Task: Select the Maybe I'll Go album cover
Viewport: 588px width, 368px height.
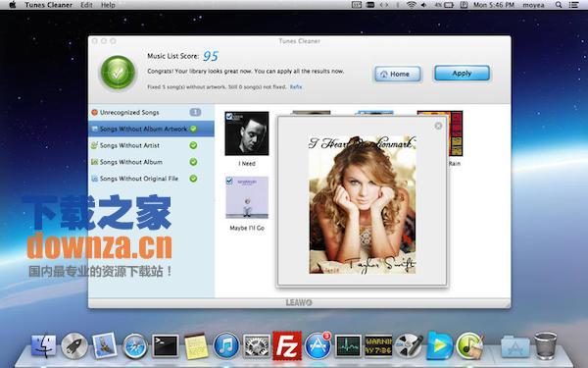Action: [247, 197]
